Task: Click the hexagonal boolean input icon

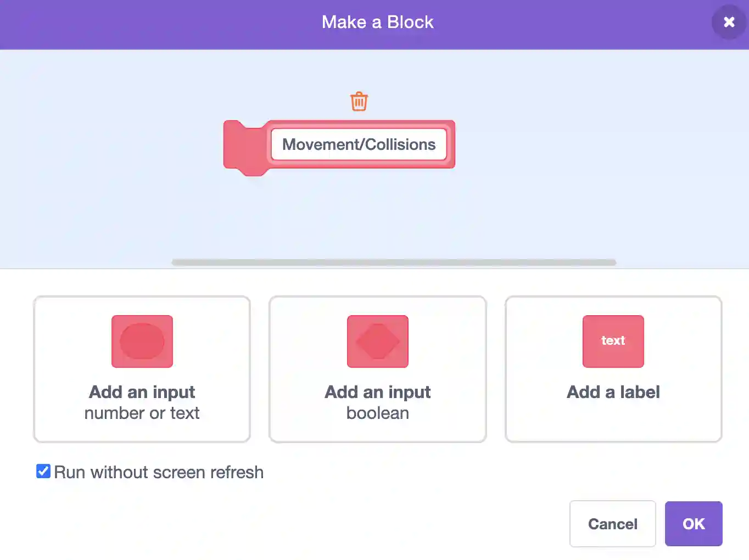Action: (378, 341)
